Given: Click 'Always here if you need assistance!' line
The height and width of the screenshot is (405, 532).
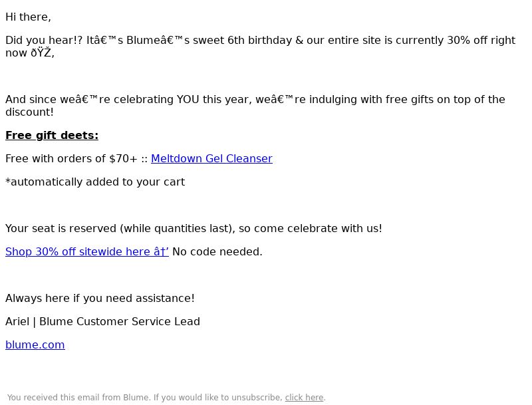Looking at the screenshot, I should (100, 298).
